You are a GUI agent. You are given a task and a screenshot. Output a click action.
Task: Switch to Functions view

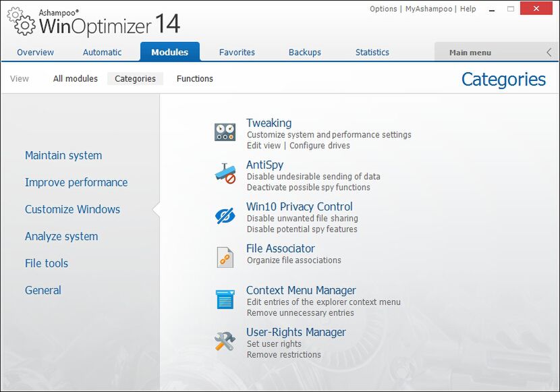(x=194, y=78)
